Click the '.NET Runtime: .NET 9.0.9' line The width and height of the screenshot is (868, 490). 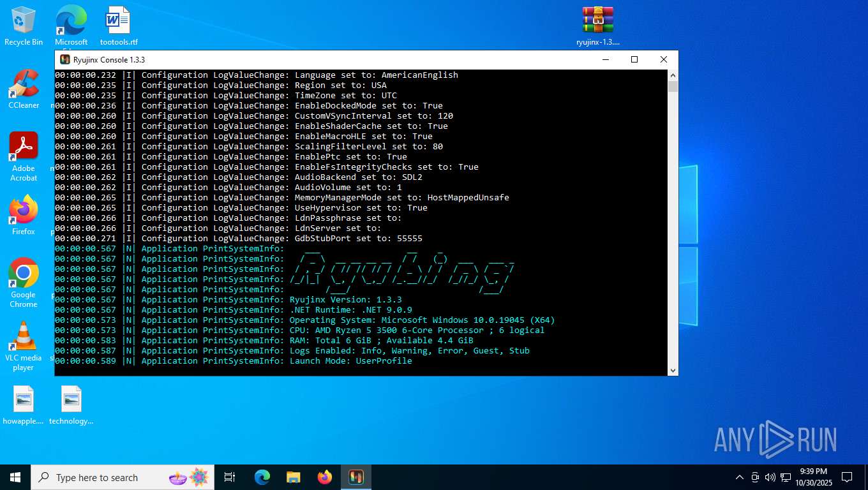tap(234, 310)
